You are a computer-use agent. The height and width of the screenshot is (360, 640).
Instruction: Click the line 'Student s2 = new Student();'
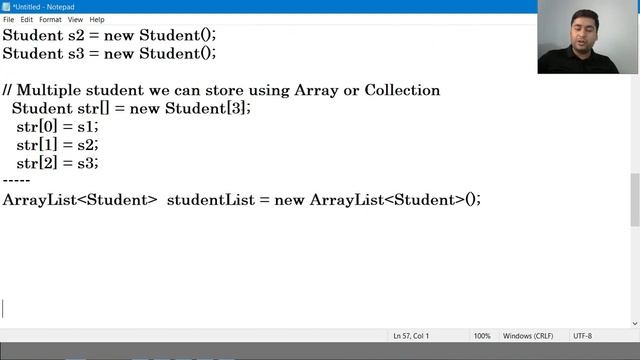coord(109,35)
